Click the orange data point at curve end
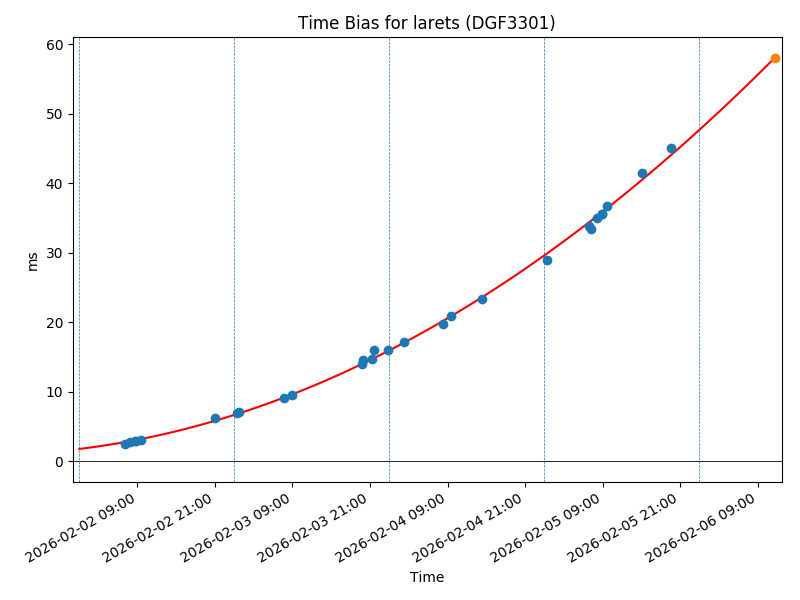This screenshot has width=800, height=600. [775, 58]
